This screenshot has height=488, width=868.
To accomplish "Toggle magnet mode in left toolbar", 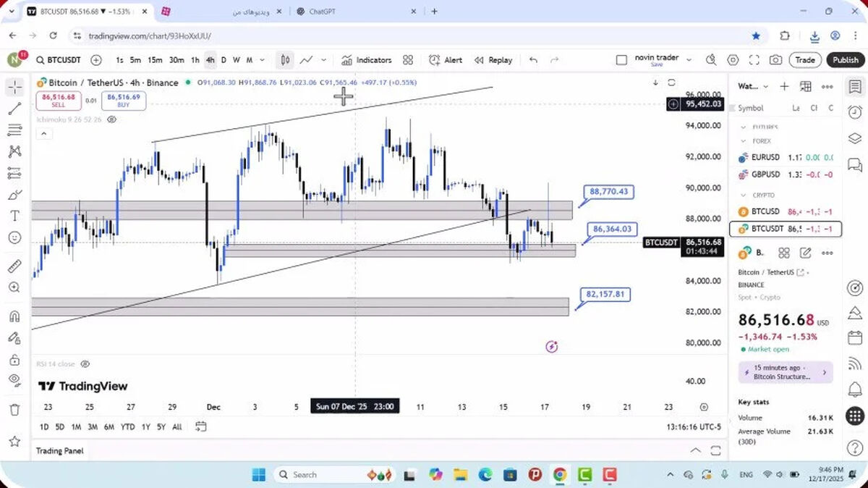I will 14,316.
